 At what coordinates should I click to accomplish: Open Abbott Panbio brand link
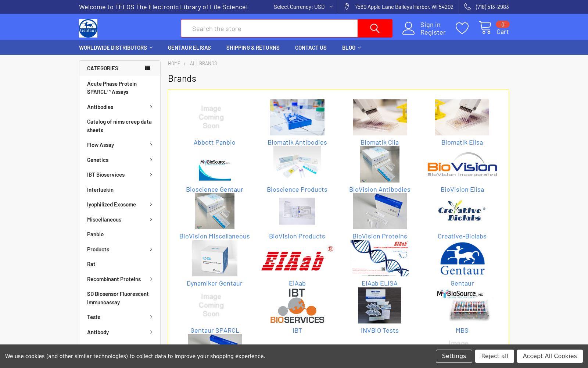tap(215, 142)
